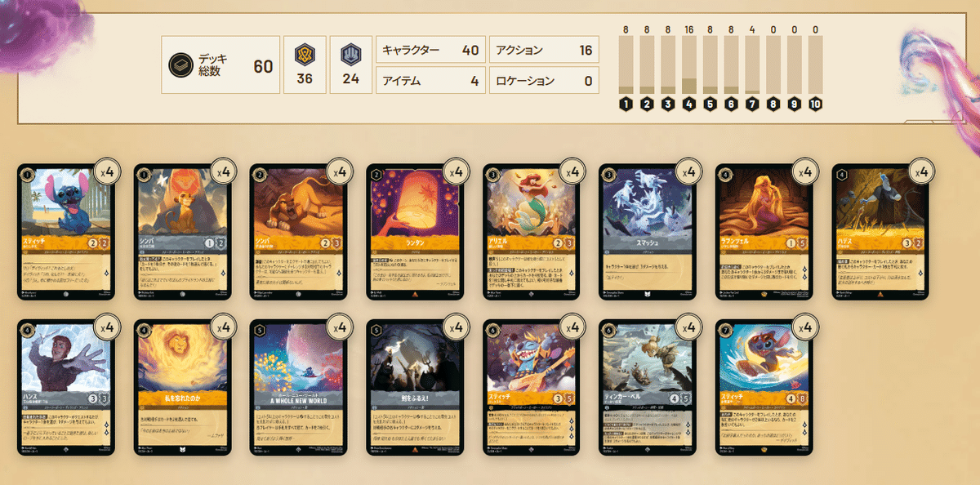Click the cost 10 hexagon icon
The image size is (980, 485).
point(815,105)
